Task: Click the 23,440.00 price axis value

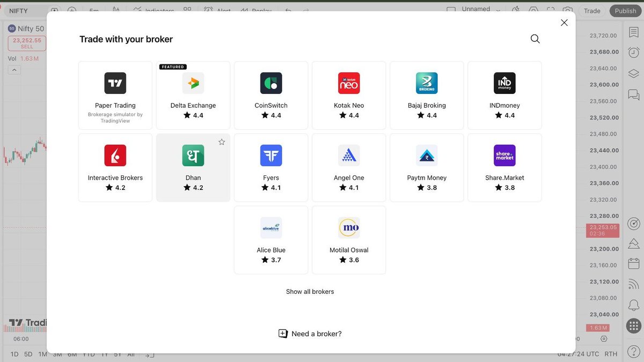Action: point(603,151)
